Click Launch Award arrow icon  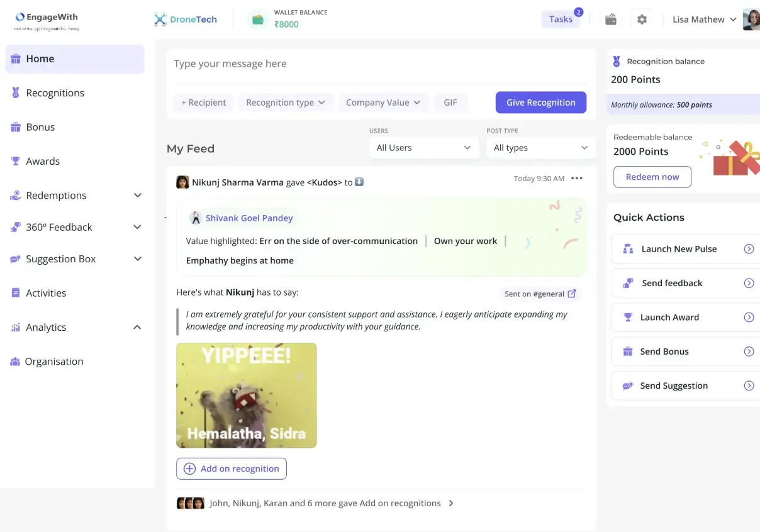pos(749,318)
